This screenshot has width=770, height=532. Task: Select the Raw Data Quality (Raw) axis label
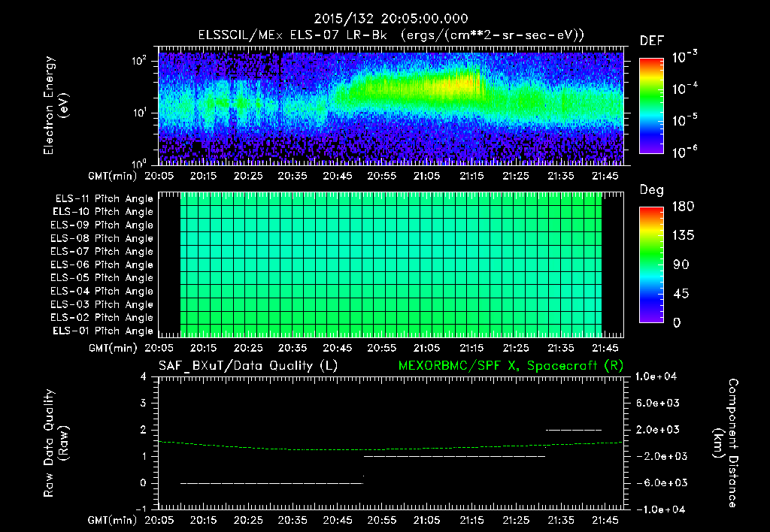(56, 443)
